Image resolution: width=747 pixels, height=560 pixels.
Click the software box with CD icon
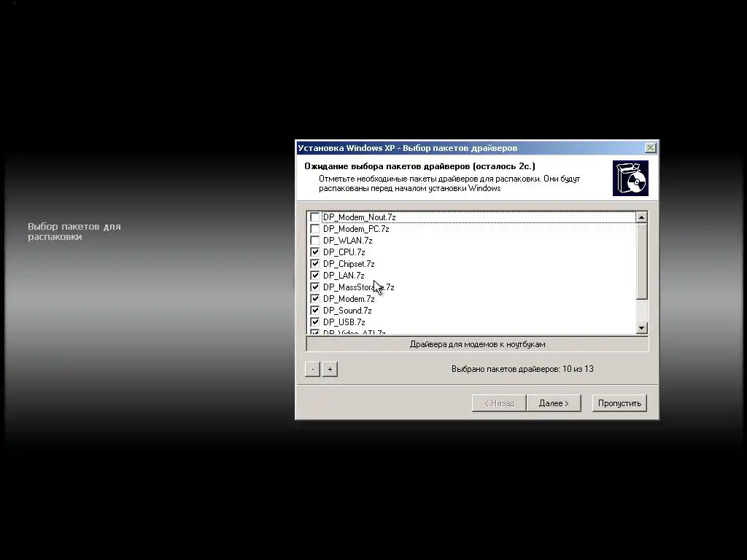pyautogui.click(x=630, y=178)
